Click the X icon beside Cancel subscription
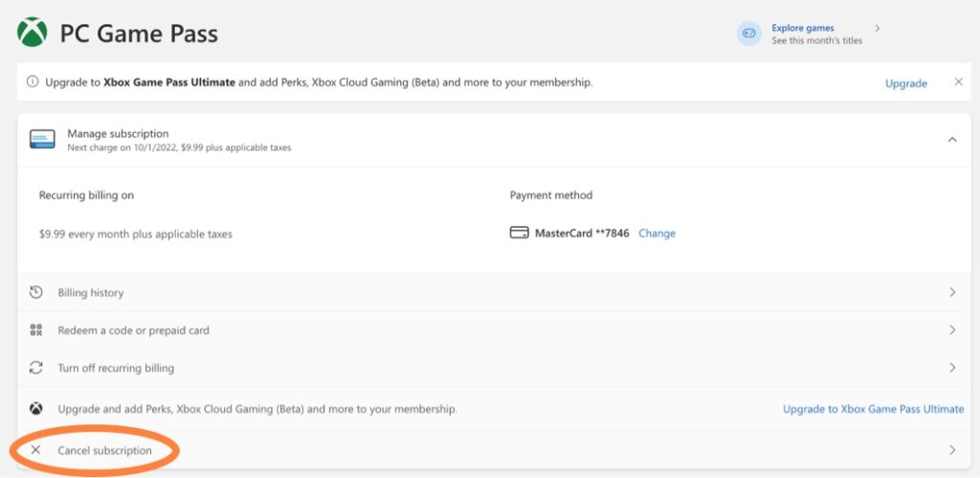The width and height of the screenshot is (980, 478). coord(35,450)
